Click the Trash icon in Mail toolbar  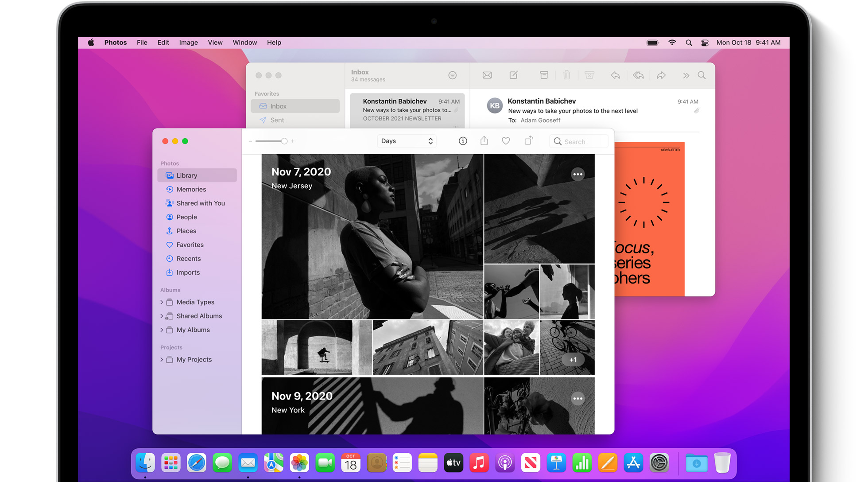tap(566, 75)
